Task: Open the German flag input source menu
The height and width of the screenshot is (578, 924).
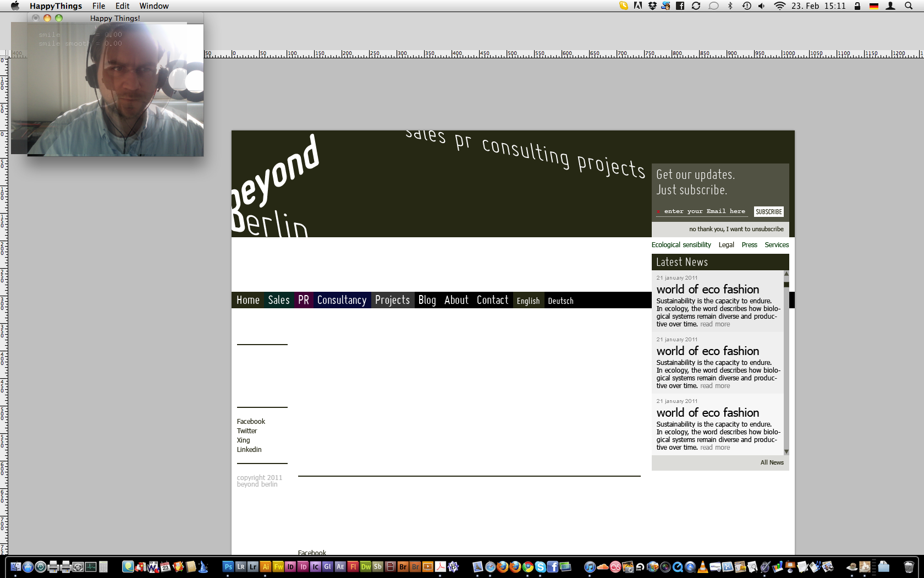Action: [x=874, y=6]
